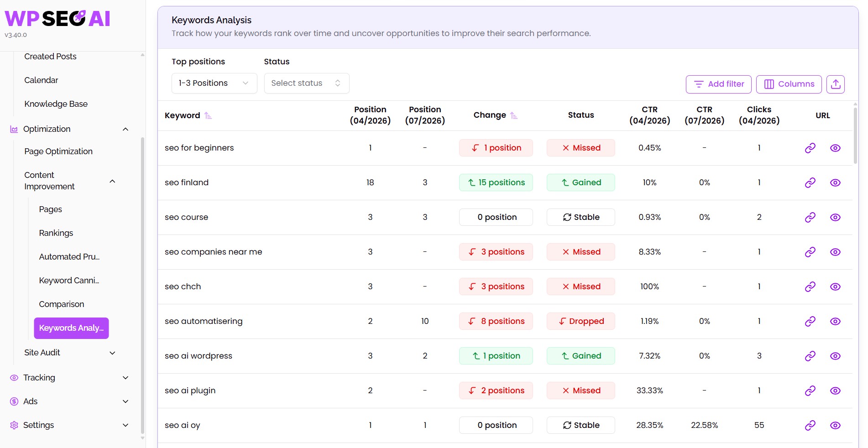Image resolution: width=868 pixels, height=448 pixels.
Task: Click the Add filter button
Action: (x=718, y=84)
